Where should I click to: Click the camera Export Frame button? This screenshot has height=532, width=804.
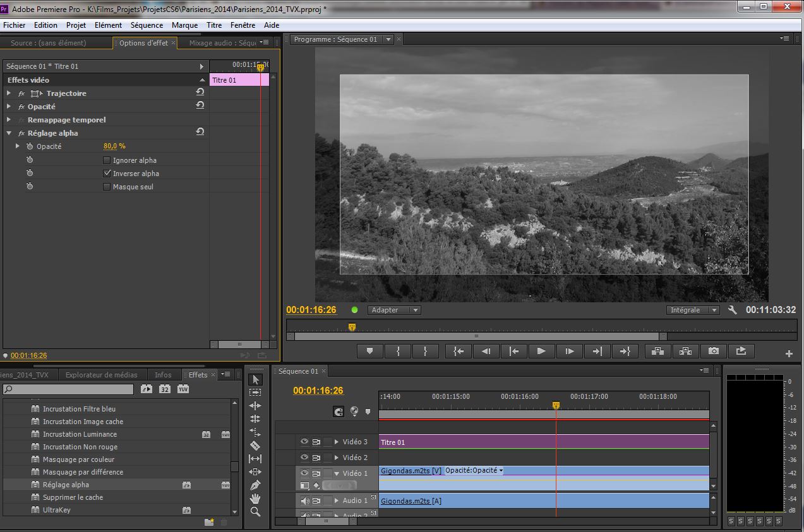pyautogui.click(x=713, y=352)
